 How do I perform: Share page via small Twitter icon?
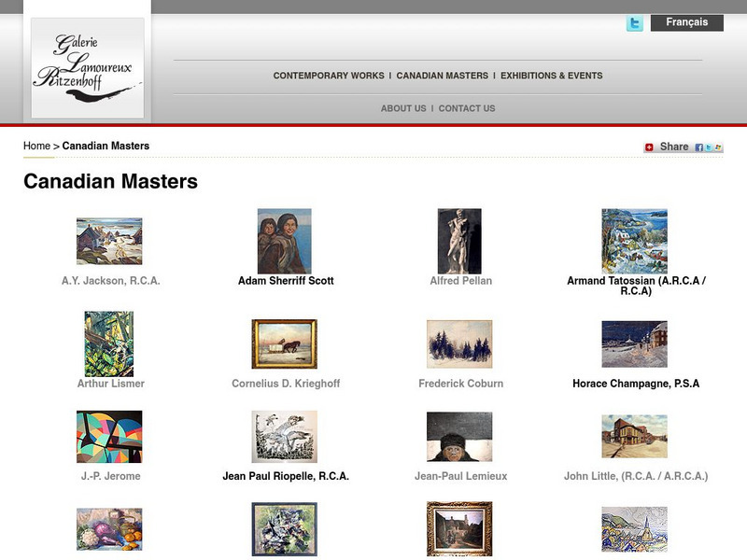point(709,147)
